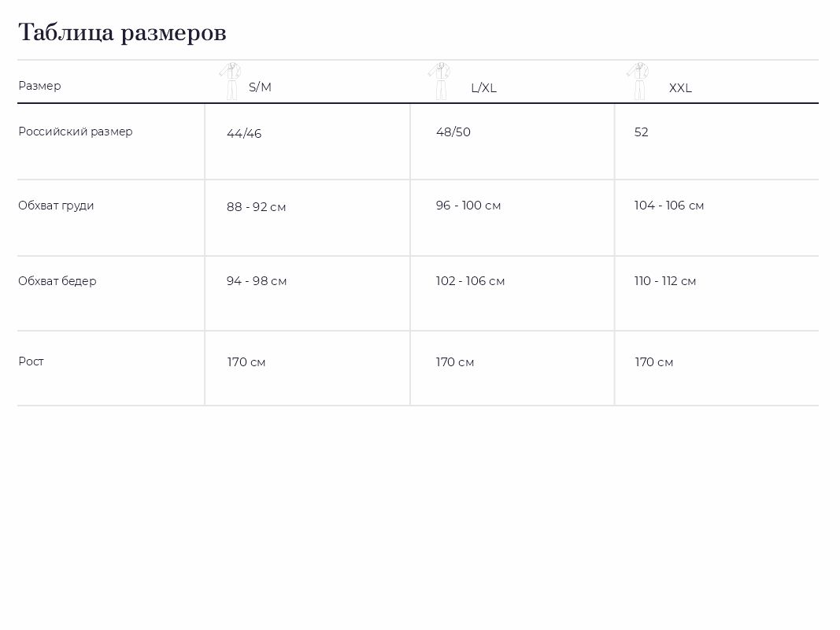The width and height of the screenshot is (840, 630).
Task: Click the Обхват бедер row label
Action: coord(57,280)
